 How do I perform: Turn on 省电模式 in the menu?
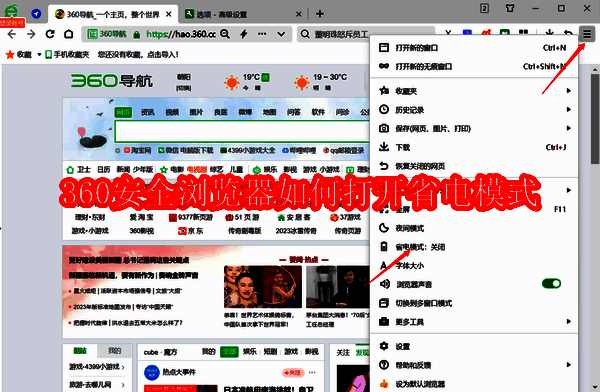[474, 247]
